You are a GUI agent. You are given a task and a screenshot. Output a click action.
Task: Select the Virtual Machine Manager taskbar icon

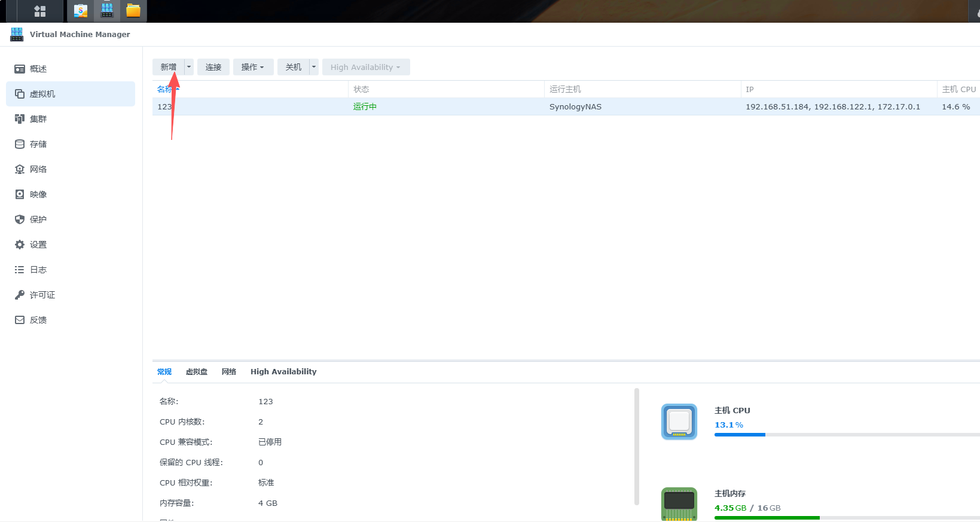pos(107,11)
